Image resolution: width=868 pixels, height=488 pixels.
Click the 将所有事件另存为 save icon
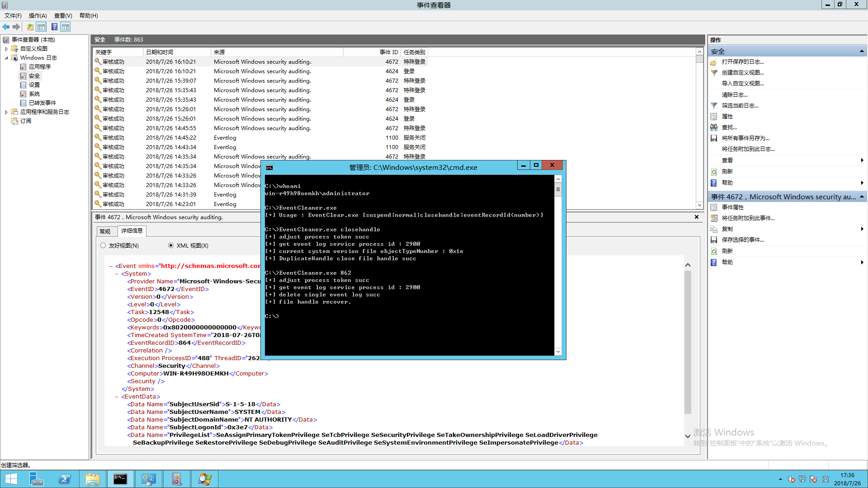pos(714,138)
